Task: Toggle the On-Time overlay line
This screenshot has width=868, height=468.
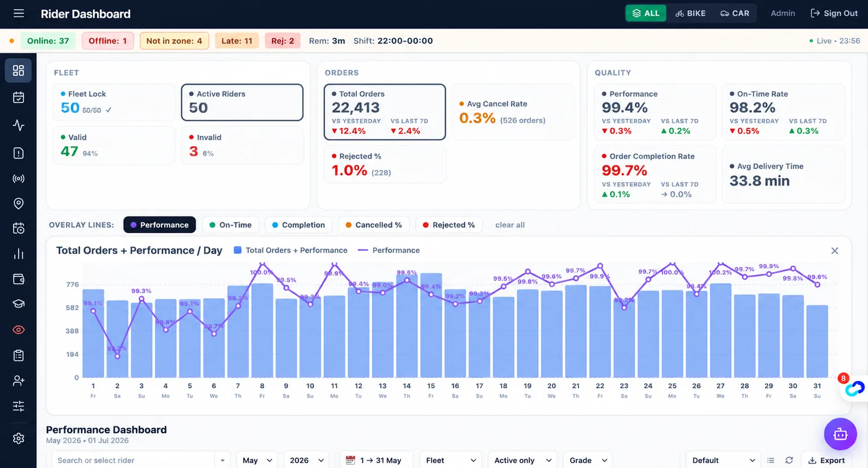Action: click(x=231, y=225)
